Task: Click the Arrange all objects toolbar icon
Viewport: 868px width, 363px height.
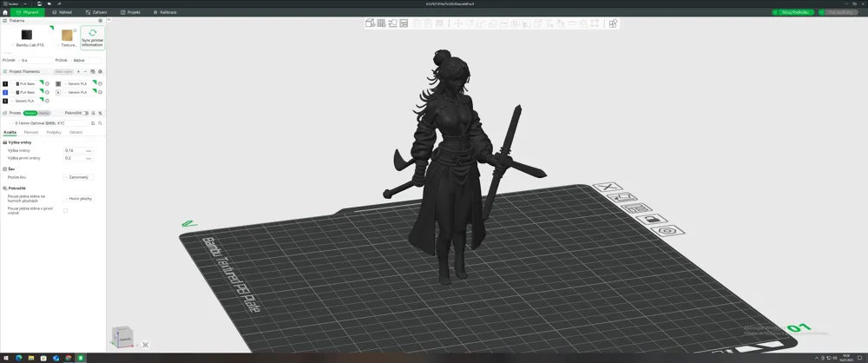Action: pos(404,23)
